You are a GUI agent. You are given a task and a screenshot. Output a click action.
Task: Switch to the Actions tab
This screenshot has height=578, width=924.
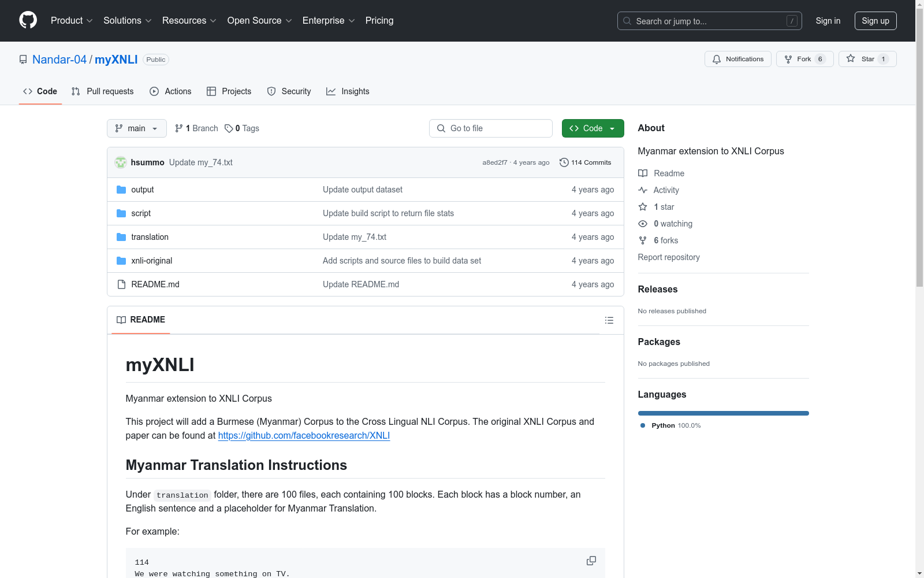click(170, 91)
